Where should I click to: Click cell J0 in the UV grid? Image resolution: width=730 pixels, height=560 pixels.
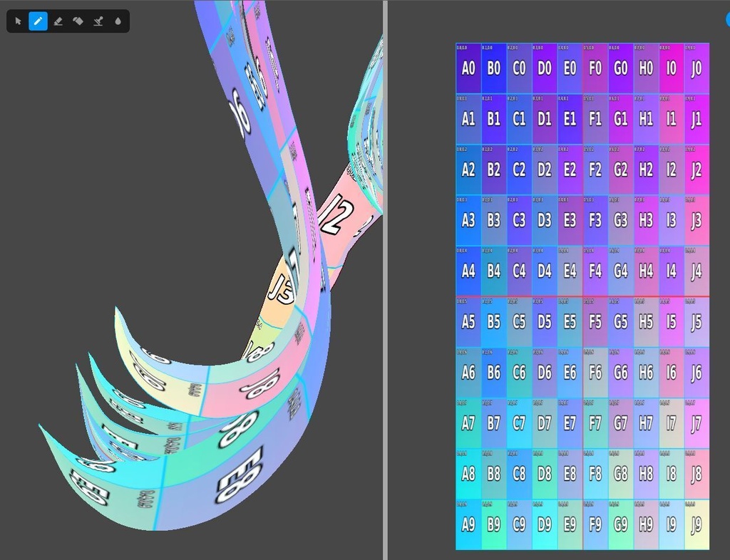point(696,69)
